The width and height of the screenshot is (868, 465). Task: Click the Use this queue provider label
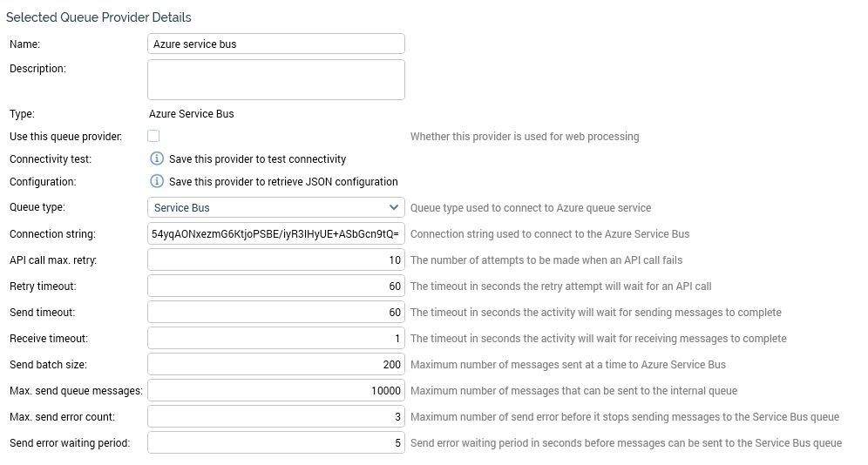pos(65,137)
